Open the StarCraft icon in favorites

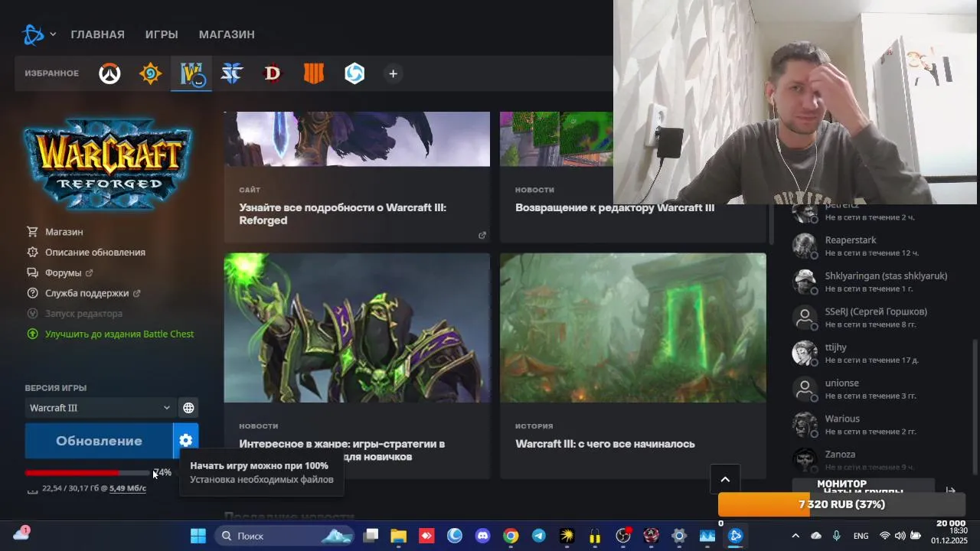pyautogui.click(x=232, y=73)
